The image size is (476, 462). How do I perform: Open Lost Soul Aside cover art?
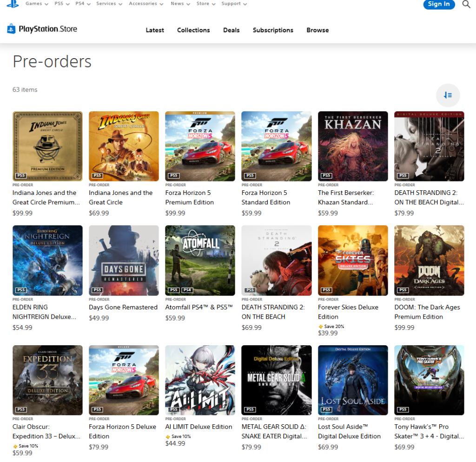click(x=353, y=380)
